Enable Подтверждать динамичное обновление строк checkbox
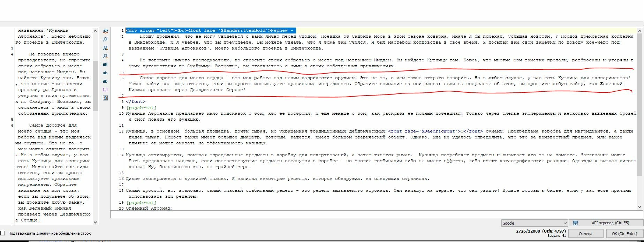Screen dimensions: 644x242 3,233
